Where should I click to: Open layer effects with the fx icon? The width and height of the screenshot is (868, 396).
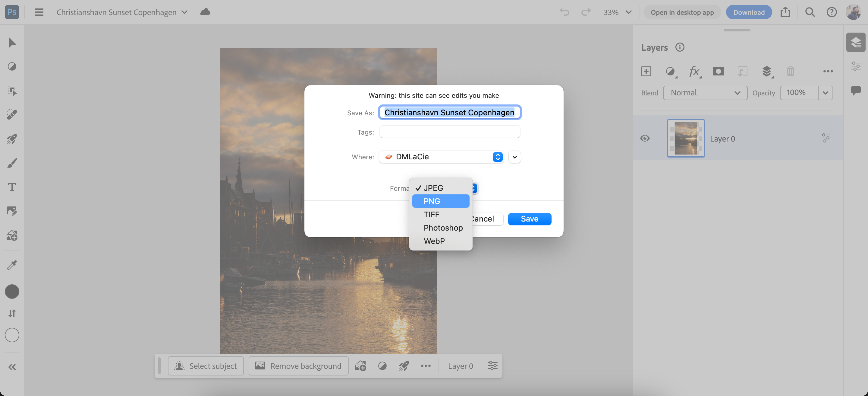tap(694, 71)
